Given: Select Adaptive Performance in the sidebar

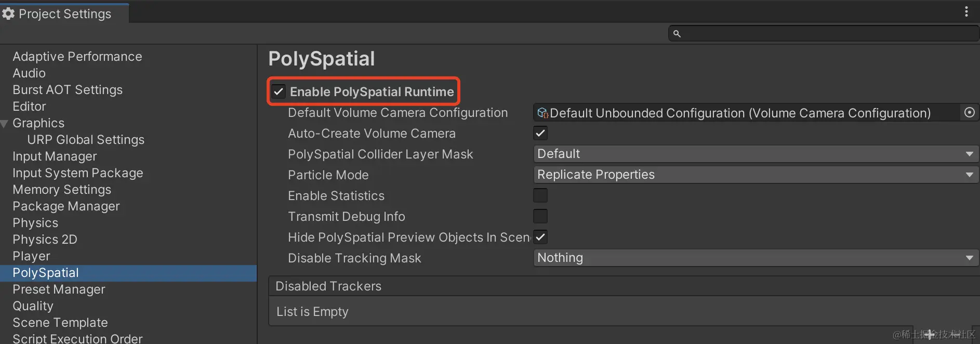Looking at the screenshot, I should [x=77, y=56].
